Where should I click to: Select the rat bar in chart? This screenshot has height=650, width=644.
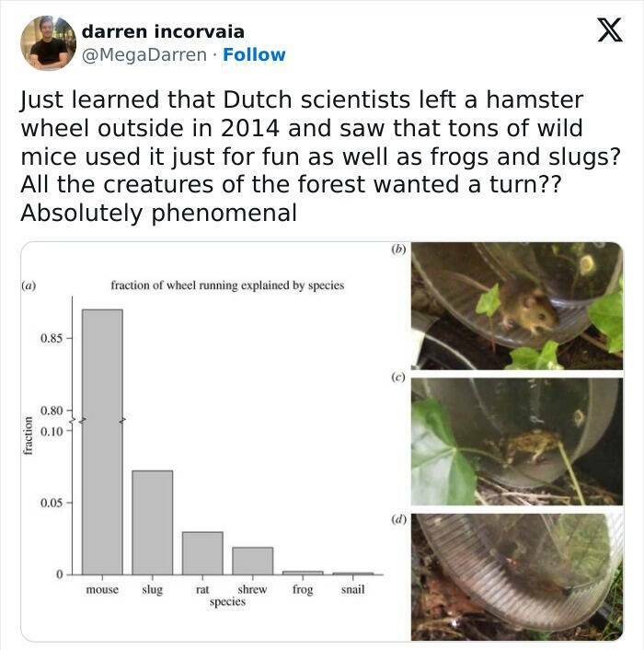point(201,552)
